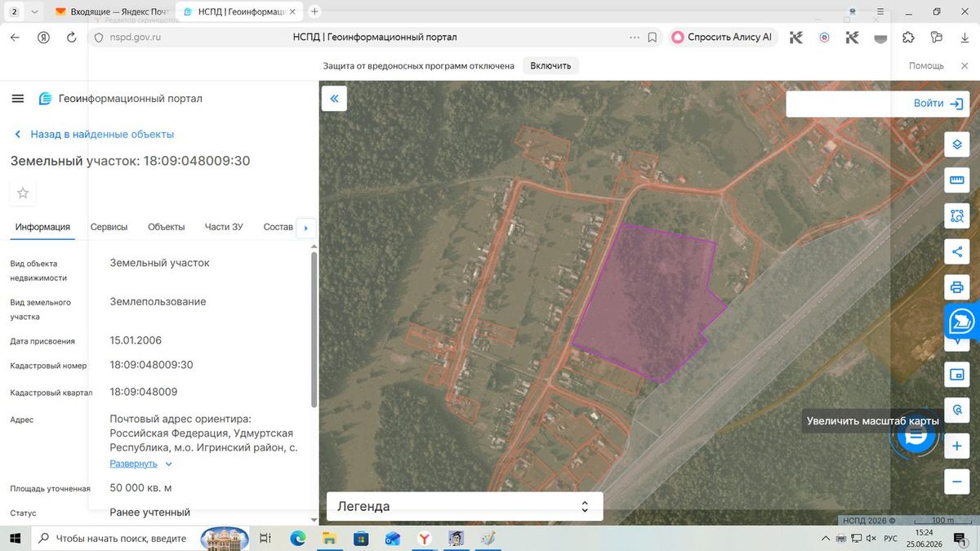Locate my position on the map
The width and height of the screenshot is (980, 551).
[956, 411]
